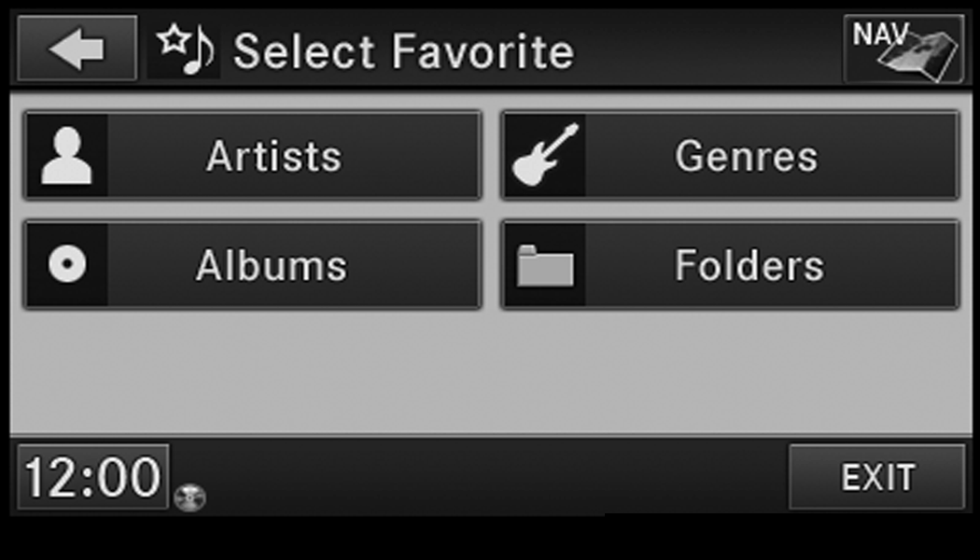Click the electric guitar Genres icon
This screenshot has height=560, width=980.
click(545, 156)
